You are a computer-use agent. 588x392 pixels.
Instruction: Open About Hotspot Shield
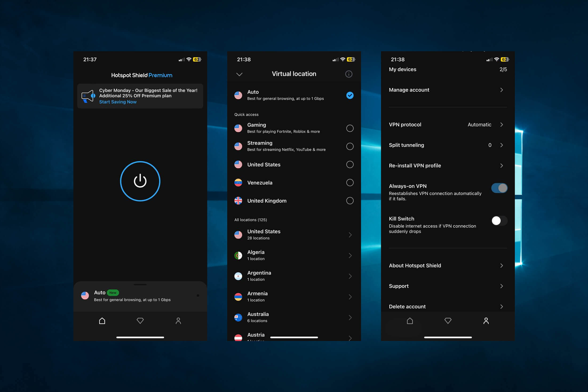click(448, 265)
